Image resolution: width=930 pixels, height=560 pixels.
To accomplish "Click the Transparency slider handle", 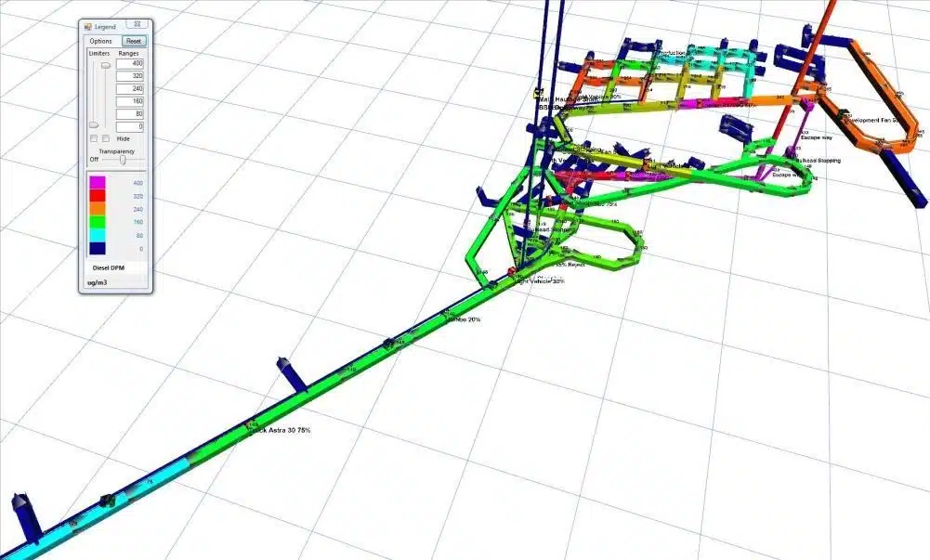I will [123, 158].
